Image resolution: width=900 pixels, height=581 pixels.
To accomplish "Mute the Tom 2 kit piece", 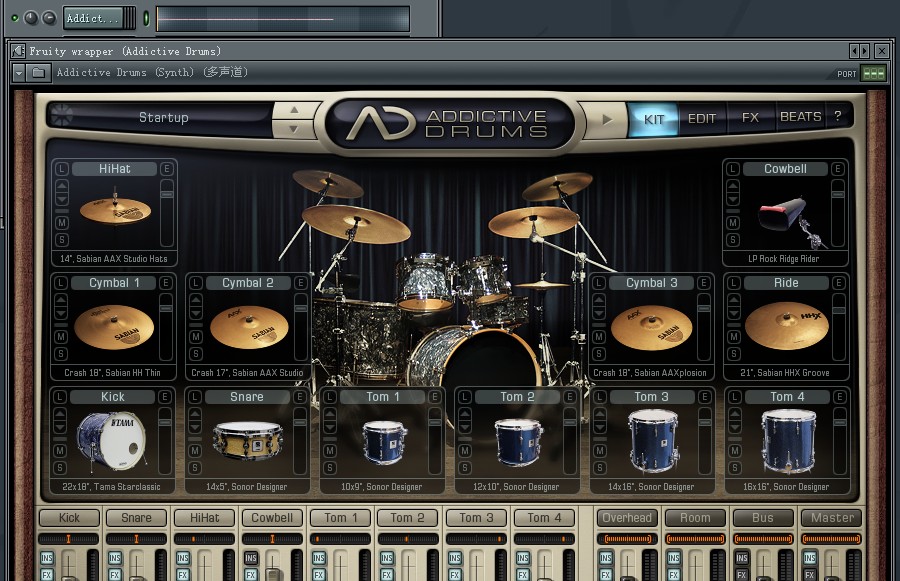I will click(465, 451).
